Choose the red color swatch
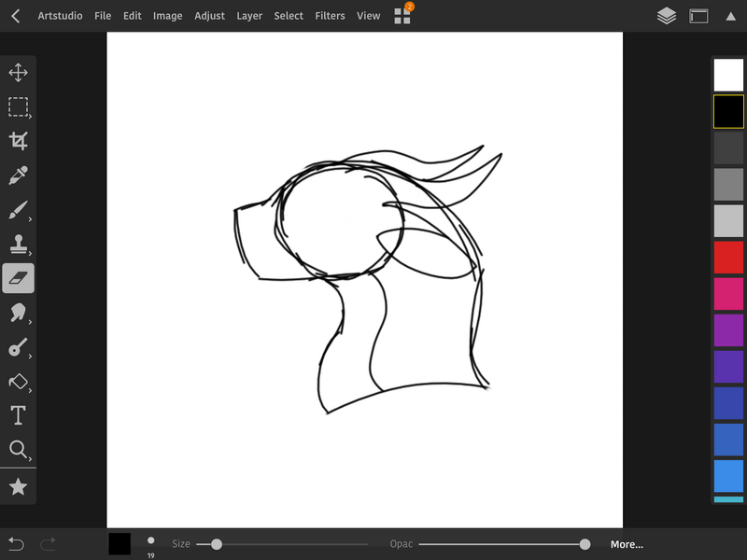 click(x=728, y=258)
